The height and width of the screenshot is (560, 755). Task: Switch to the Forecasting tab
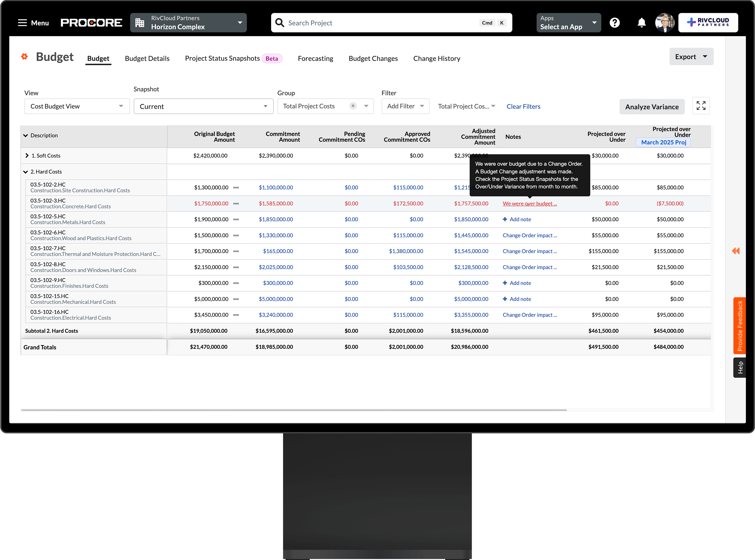click(315, 59)
